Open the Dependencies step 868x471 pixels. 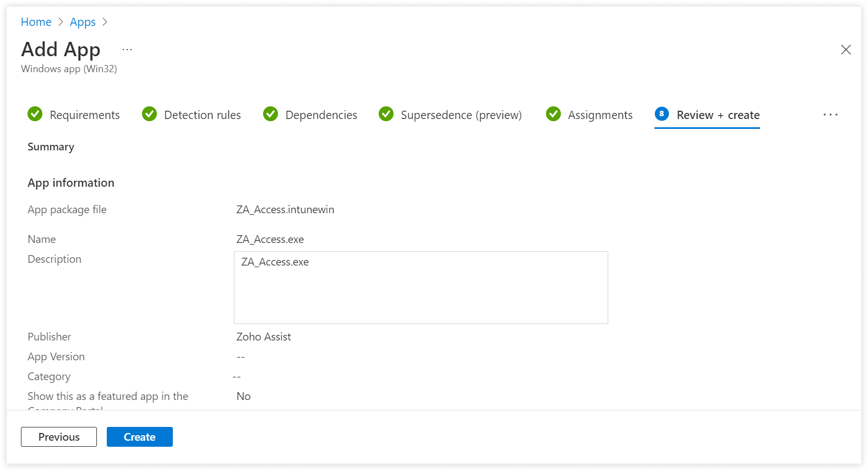point(321,115)
